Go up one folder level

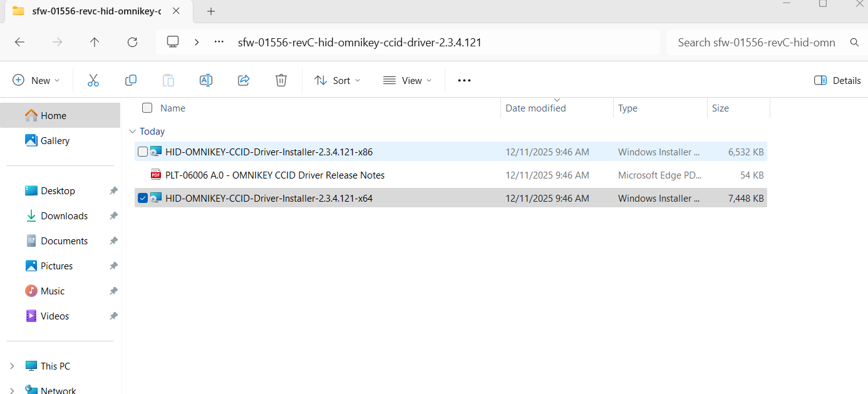click(x=95, y=42)
